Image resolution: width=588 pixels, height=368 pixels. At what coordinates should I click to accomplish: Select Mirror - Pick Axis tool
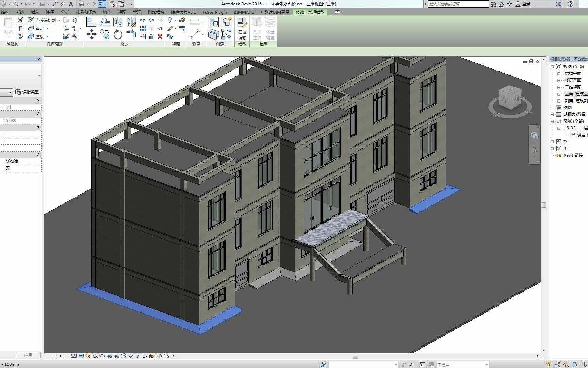click(118, 22)
